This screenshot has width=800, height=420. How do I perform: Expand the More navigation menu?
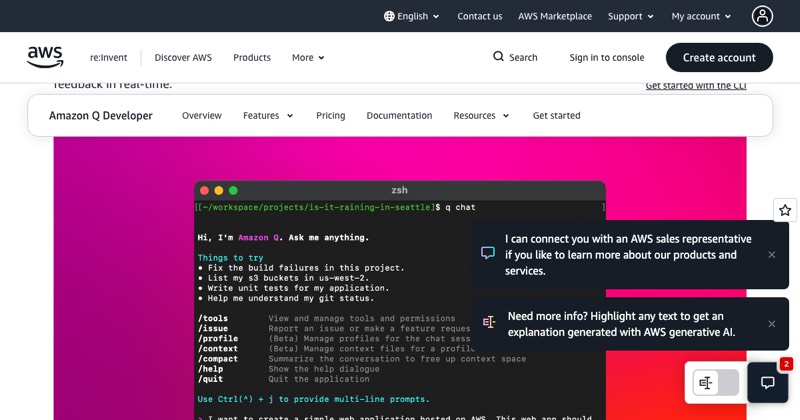pos(308,58)
